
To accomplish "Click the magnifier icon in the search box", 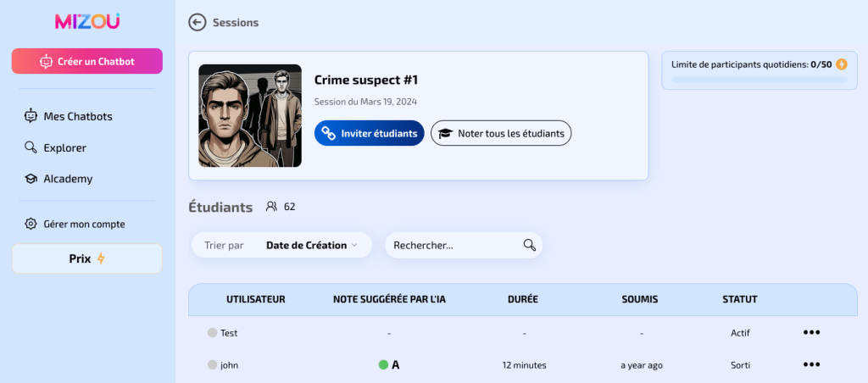I will pos(530,245).
